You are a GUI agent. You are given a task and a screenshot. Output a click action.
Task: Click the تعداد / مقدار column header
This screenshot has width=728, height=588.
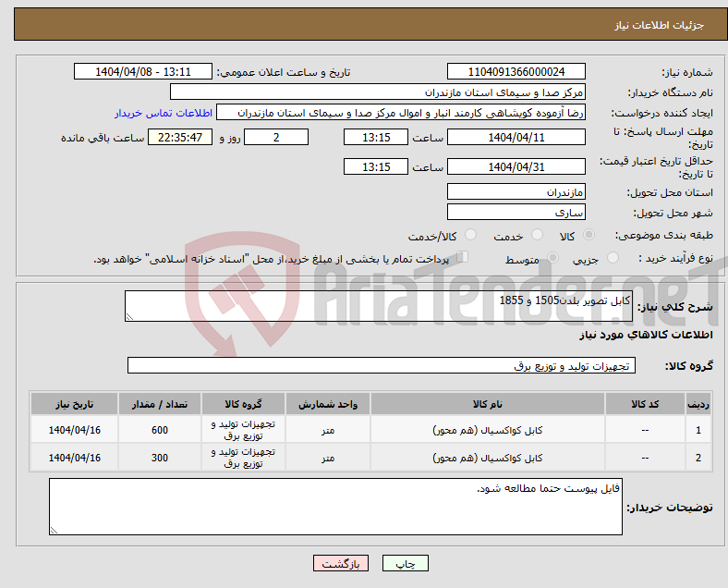coord(160,404)
